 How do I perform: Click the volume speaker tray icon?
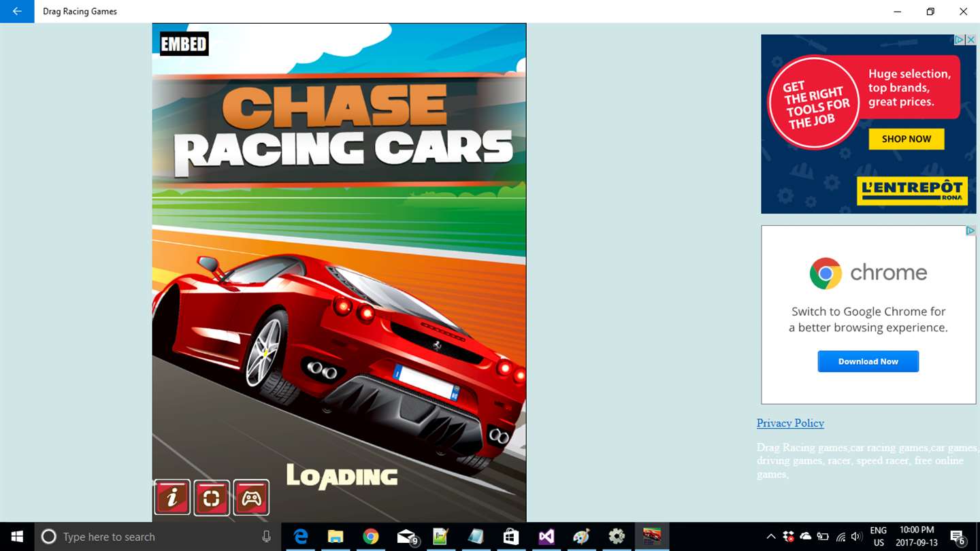[857, 537]
